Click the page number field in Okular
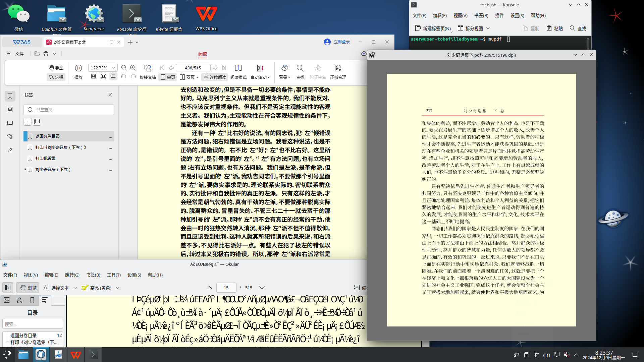The width and height of the screenshot is (644, 362). (226, 288)
